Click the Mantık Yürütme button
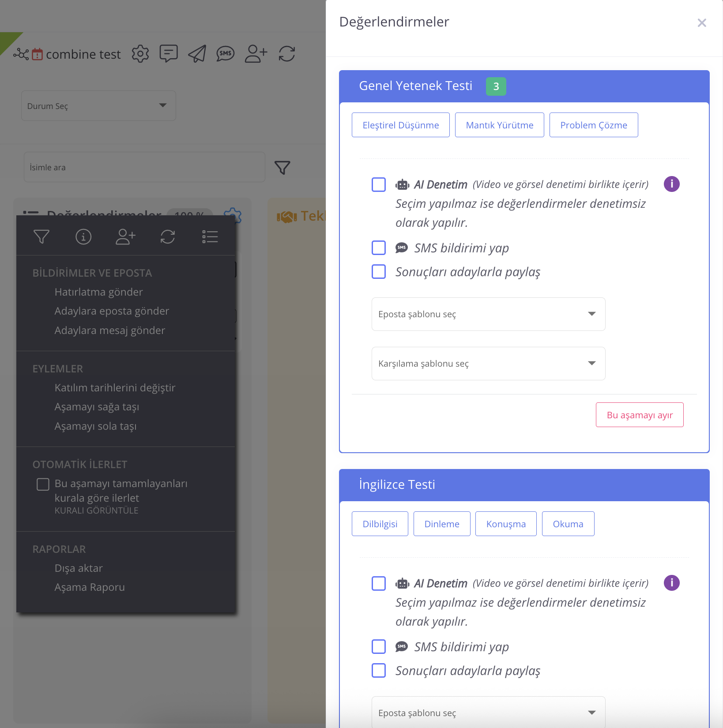 tap(500, 125)
